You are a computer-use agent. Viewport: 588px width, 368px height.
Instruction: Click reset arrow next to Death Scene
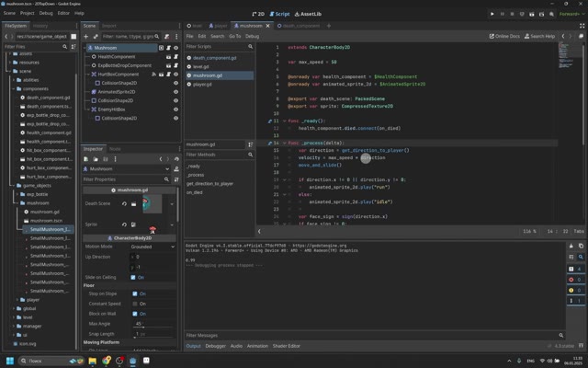[x=124, y=204]
